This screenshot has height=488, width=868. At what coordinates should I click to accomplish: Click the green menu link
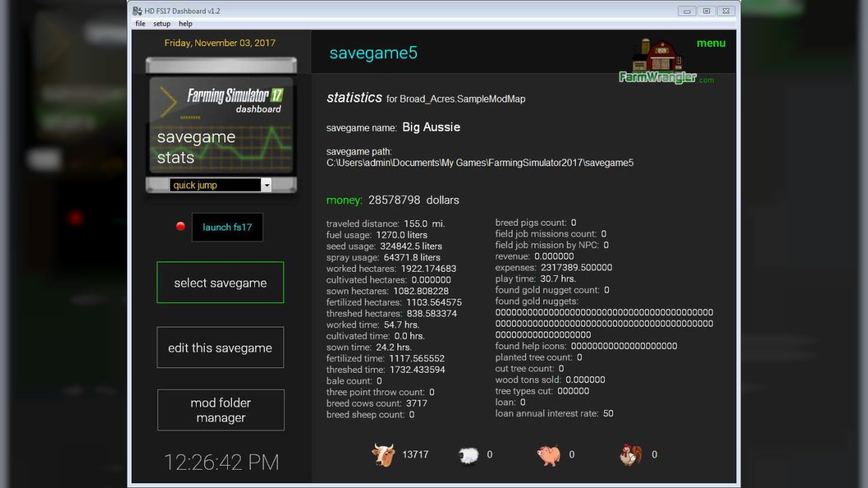pyautogui.click(x=711, y=43)
